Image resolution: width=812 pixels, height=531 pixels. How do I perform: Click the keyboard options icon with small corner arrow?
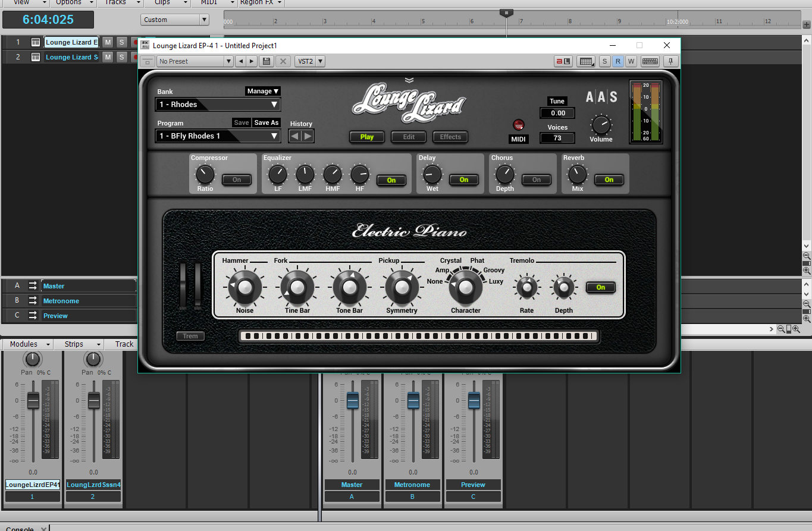586,61
